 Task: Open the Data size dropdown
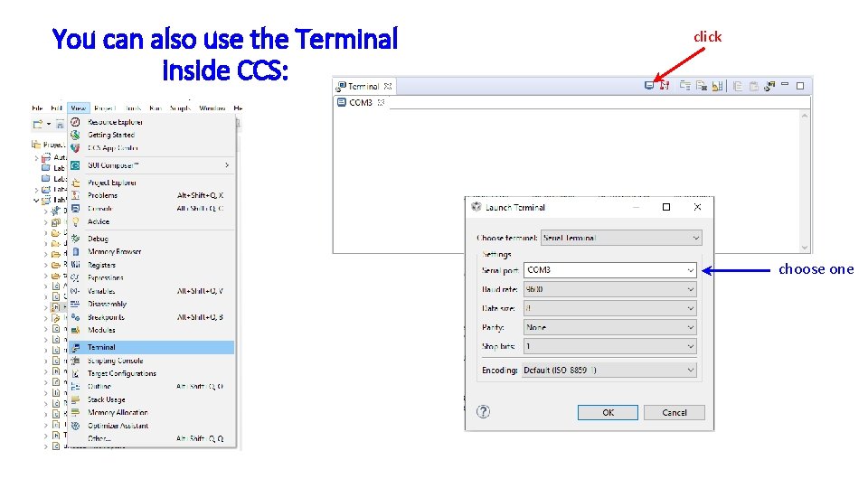coord(610,308)
